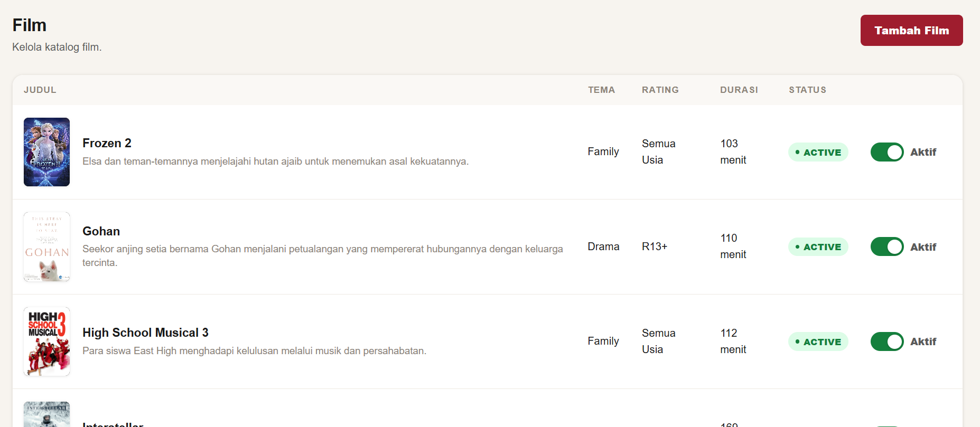Screen dimensions: 980x427
Task: Click the Film page heading
Action: tap(30, 25)
